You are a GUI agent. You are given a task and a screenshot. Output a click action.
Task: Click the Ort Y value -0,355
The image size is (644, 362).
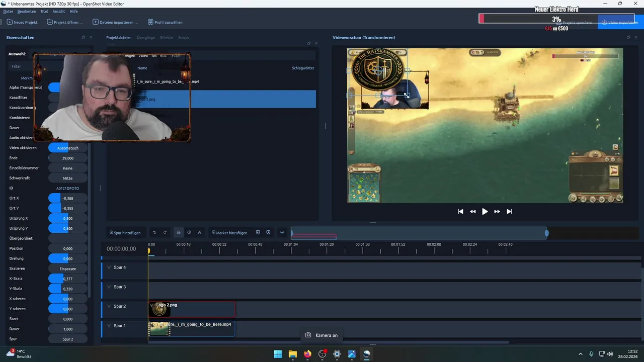[67, 208]
